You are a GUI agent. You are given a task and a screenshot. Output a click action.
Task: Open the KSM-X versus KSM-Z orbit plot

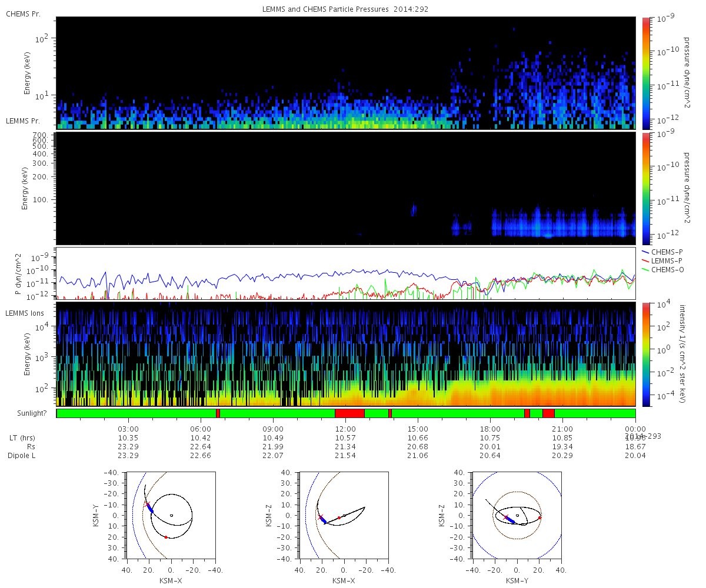[344, 514]
